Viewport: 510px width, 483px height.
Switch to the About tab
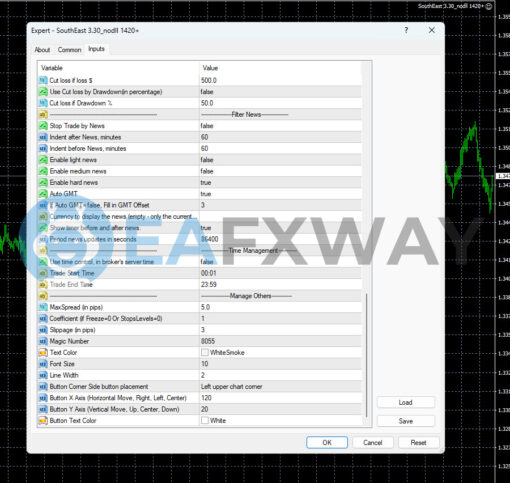(42, 50)
